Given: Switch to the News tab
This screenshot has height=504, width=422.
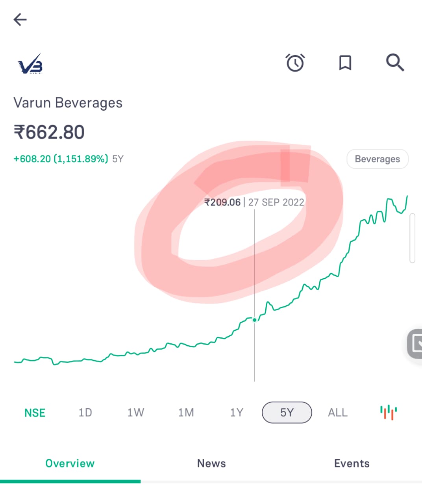Looking at the screenshot, I should point(211,463).
